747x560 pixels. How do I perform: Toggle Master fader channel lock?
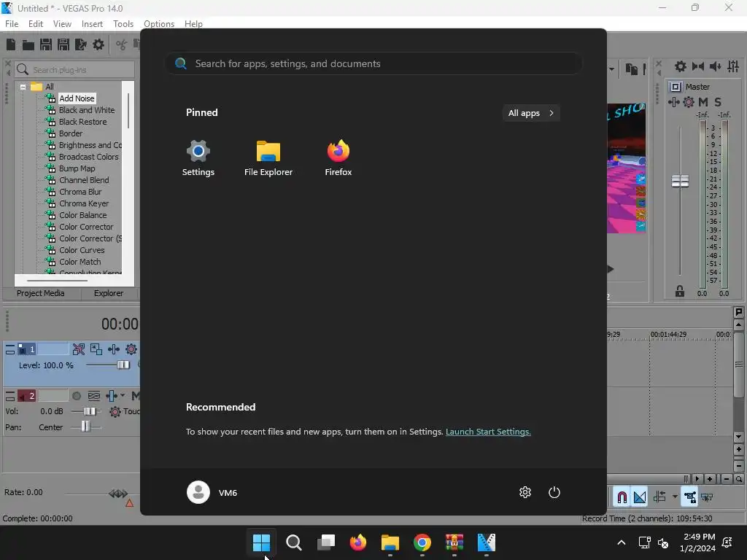tap(680, 291)
